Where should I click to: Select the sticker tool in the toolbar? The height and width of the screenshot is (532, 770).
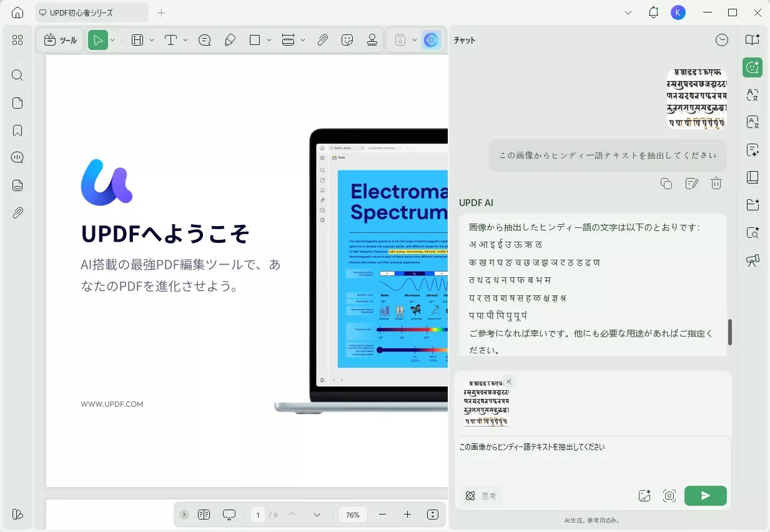click(347, 39)
